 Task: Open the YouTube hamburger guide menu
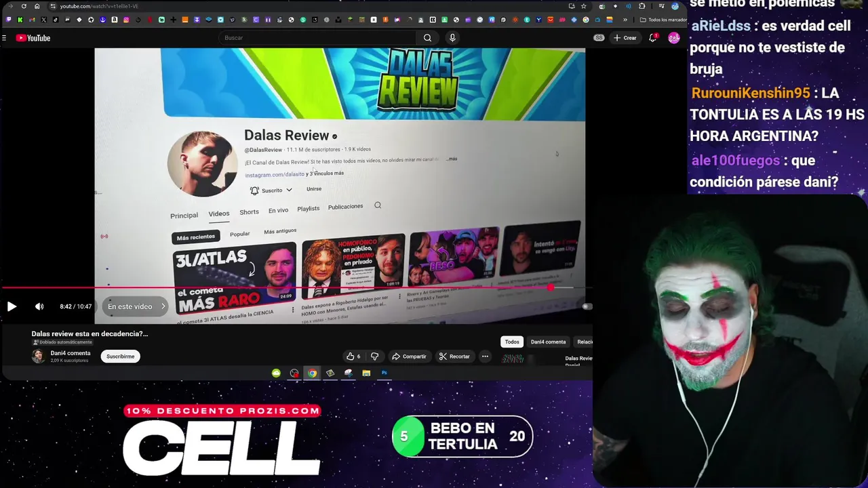coord(4,38)
